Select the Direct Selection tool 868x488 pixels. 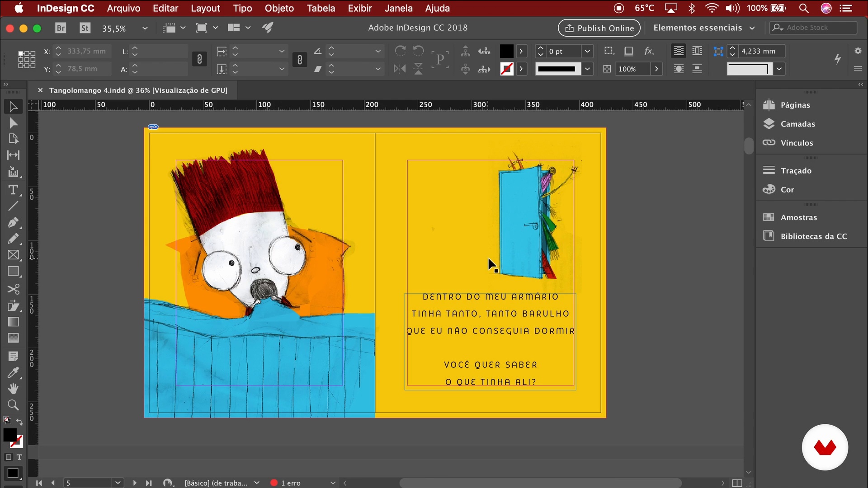13,123
